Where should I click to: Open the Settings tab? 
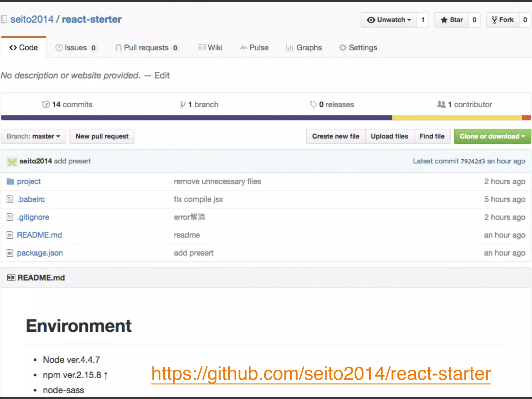[358, 48]
